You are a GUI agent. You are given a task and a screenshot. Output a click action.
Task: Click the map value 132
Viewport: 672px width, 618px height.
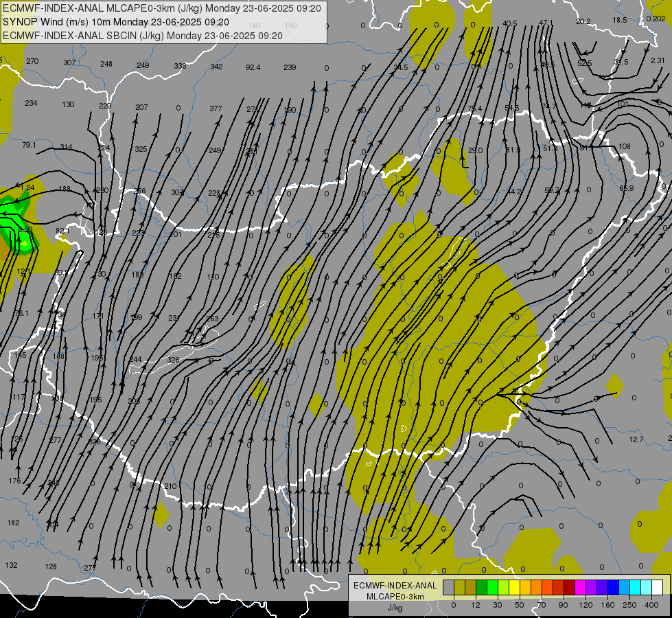11,565
